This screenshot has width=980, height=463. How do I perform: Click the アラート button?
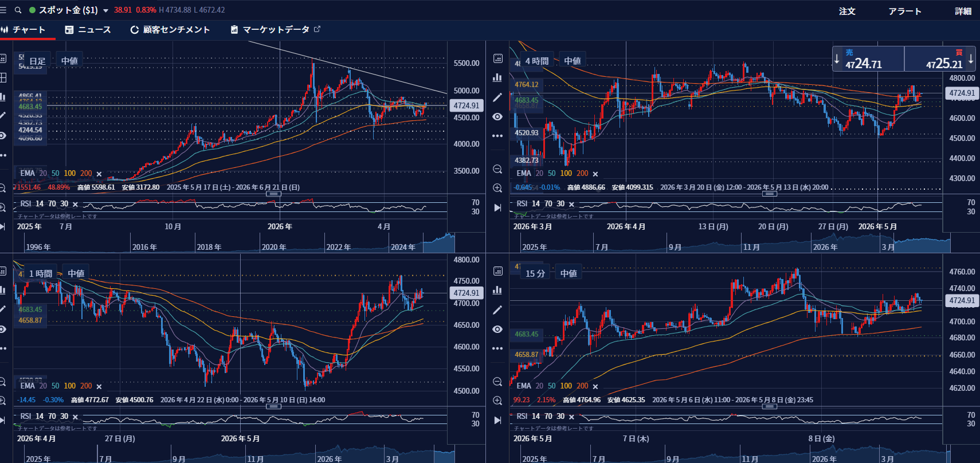pos(905,11)
